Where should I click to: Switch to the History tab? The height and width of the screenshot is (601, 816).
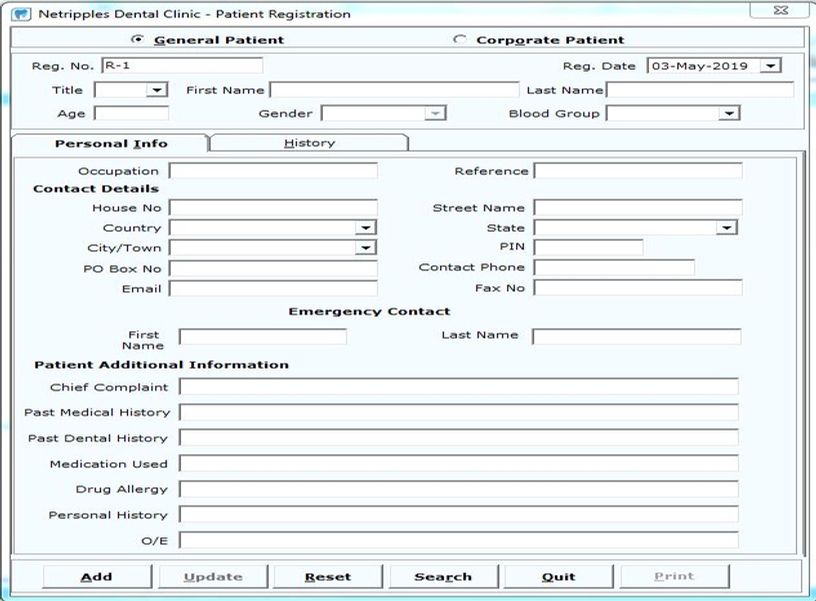point(309,143)
